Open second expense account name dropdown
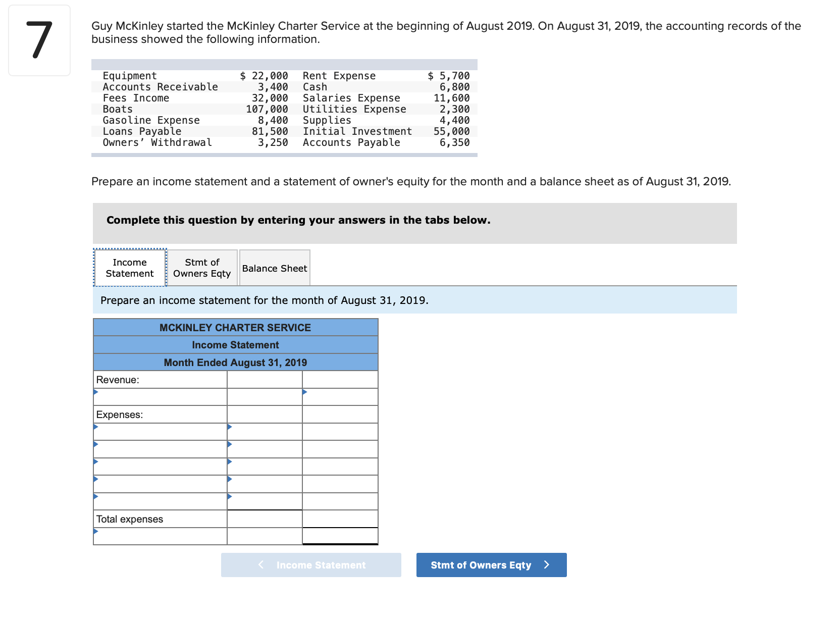The height and width of the screenshot is (619, 840). [160, 449]
